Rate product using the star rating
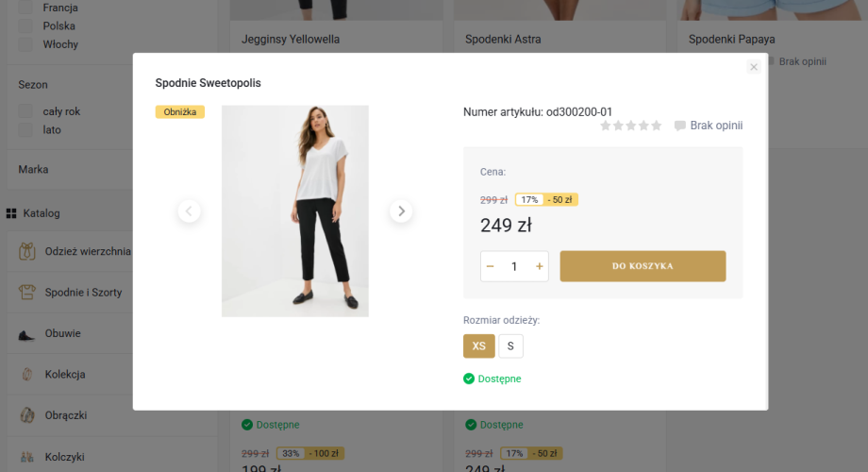The width and height of the screenshot is (868, 472). [x=631, y=126]
